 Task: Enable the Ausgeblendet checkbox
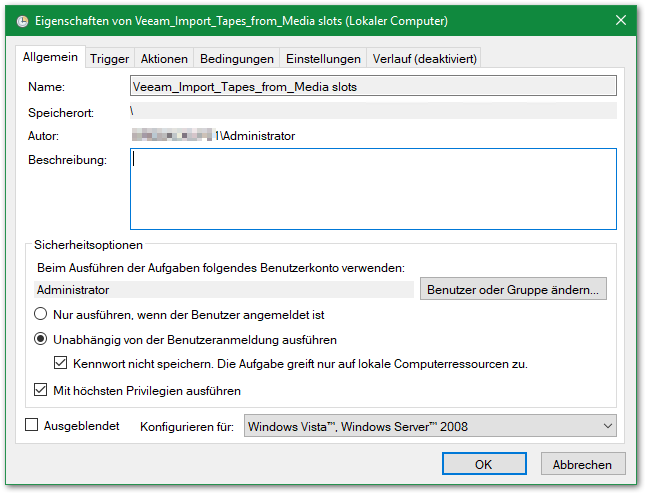(31, 426)
